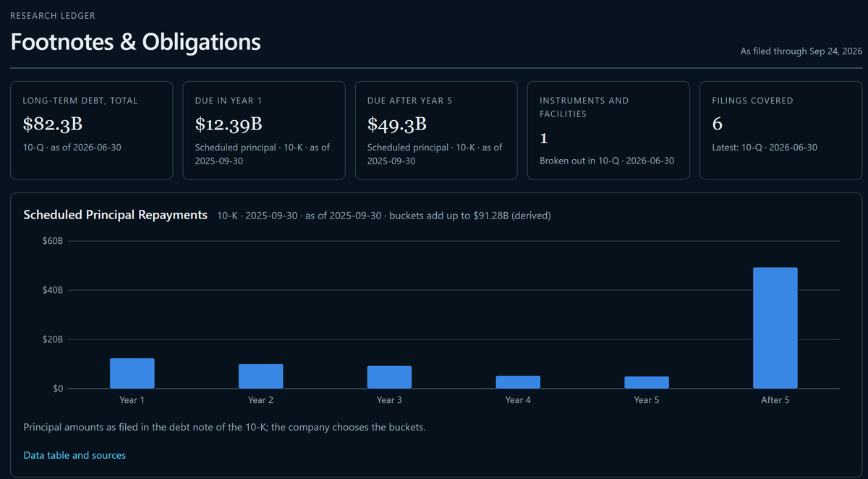Click the After 5 axis label
Viewport: 868px width, 479px height.
click(x=775, y=399)
